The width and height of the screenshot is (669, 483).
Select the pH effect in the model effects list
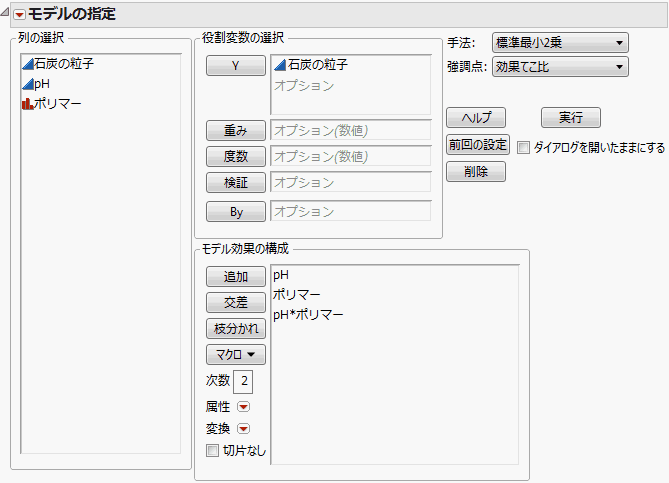(x=281, y=275)
